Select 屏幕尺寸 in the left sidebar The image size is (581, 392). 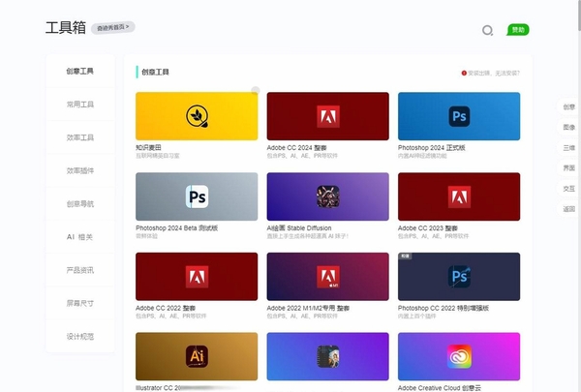click(x=80, y=304)
